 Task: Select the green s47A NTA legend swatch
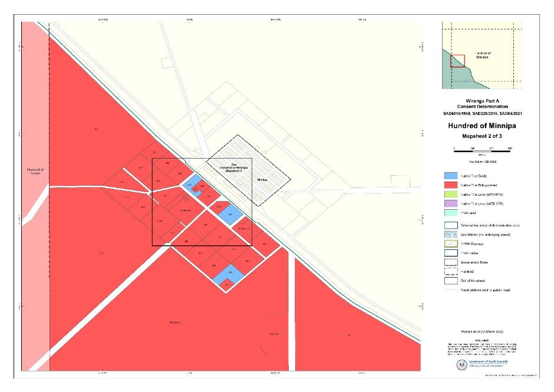[x=451, y=195]
